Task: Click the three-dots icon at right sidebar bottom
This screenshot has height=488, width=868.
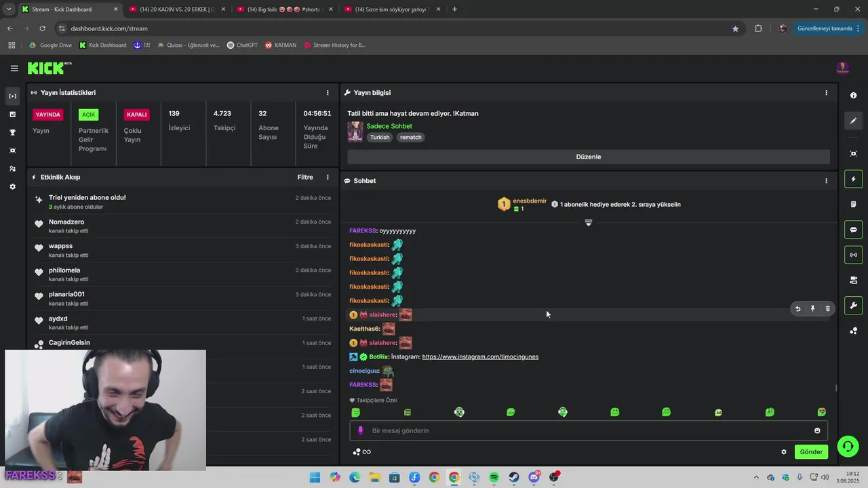Action: click(x=853, y=331)
